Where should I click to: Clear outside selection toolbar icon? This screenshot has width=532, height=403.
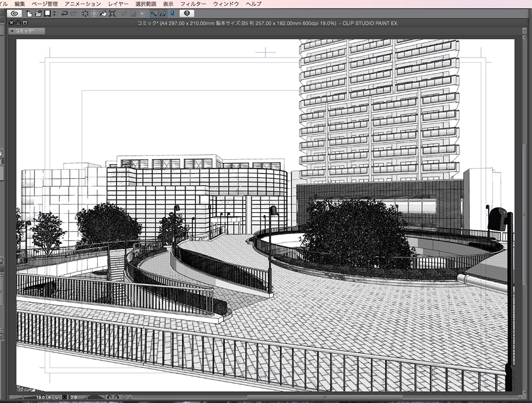[x=94, y=14]
